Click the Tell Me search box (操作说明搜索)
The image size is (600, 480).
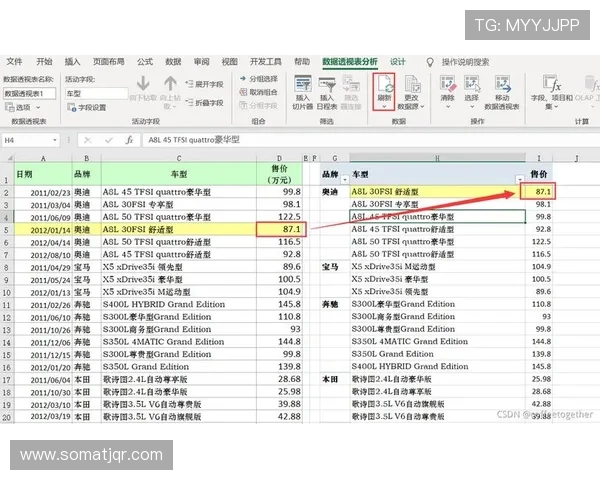(x=465, y=62)
